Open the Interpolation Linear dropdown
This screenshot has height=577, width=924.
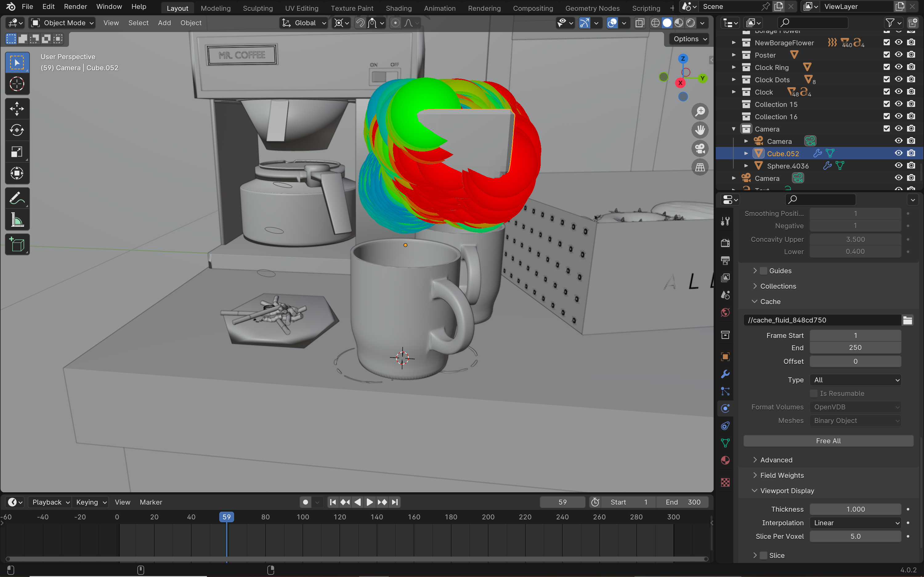(855, 523)
